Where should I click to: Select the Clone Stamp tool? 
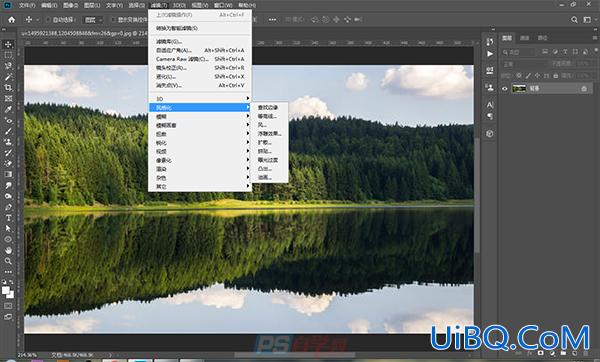tap(8, 142)
